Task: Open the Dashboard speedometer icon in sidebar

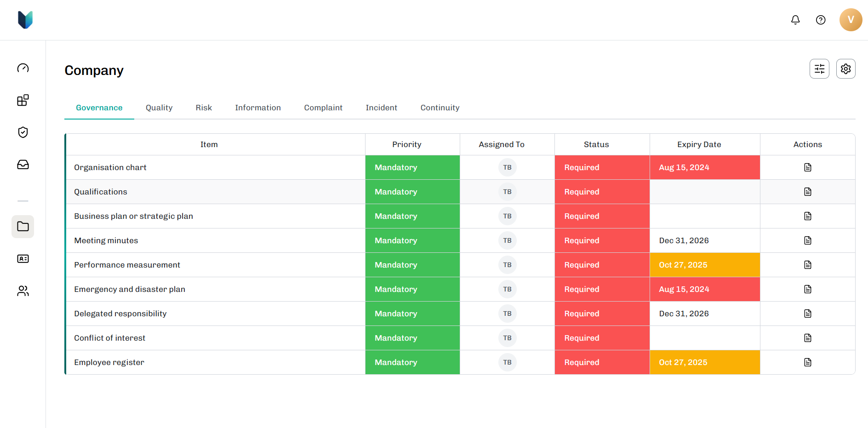Action: pyautogui.click(x=23, y=68)
